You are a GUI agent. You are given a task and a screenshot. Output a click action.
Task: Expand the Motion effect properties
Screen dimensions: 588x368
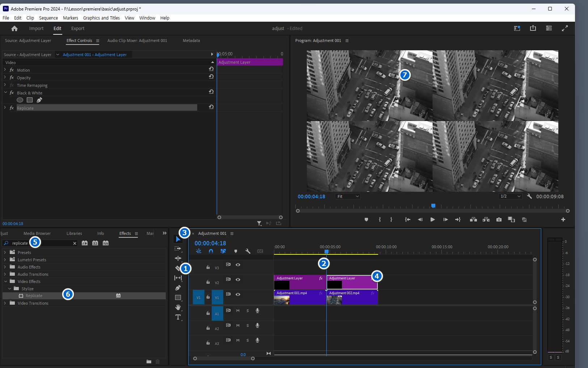(x=5, y=70)
